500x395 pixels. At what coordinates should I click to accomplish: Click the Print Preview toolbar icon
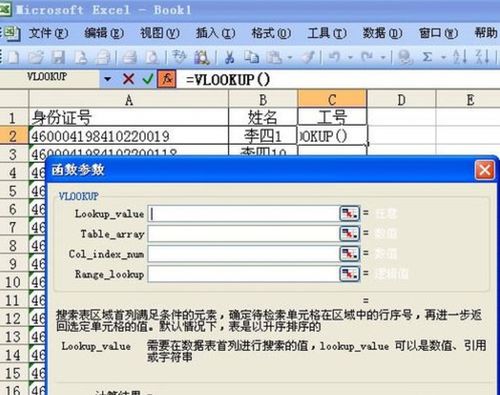click(x=152, y=57)
